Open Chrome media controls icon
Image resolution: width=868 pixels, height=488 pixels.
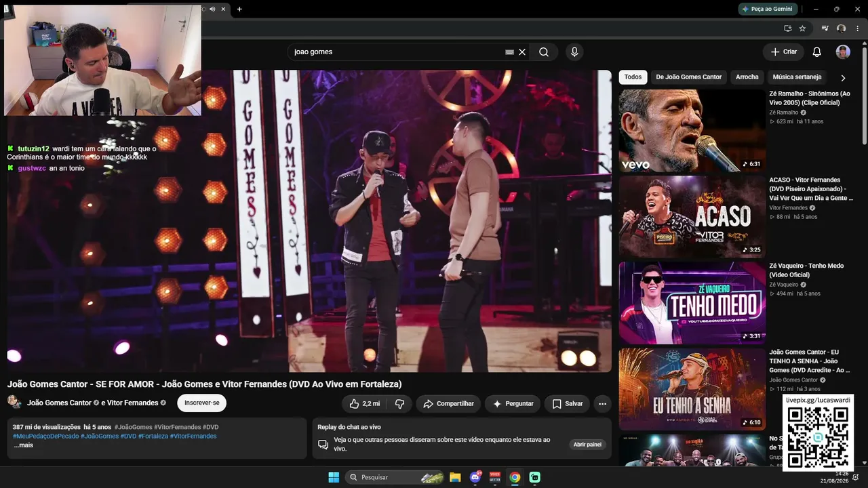825,28
